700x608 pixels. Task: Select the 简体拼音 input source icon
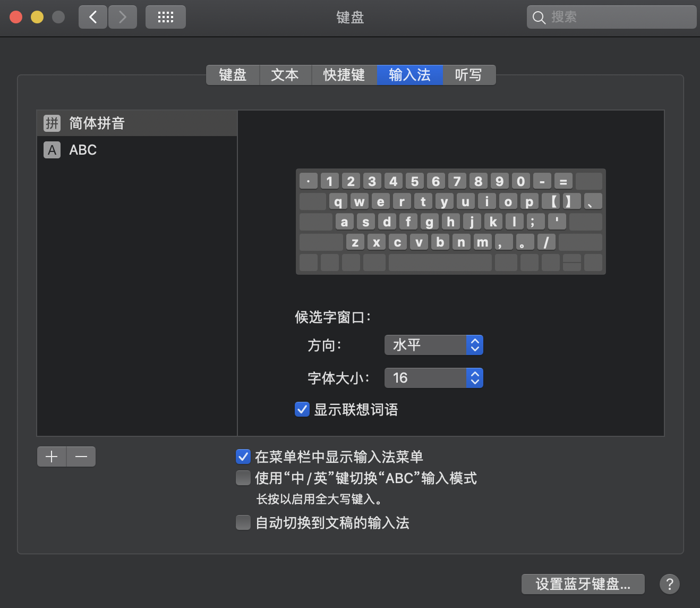tap(52, 123)
